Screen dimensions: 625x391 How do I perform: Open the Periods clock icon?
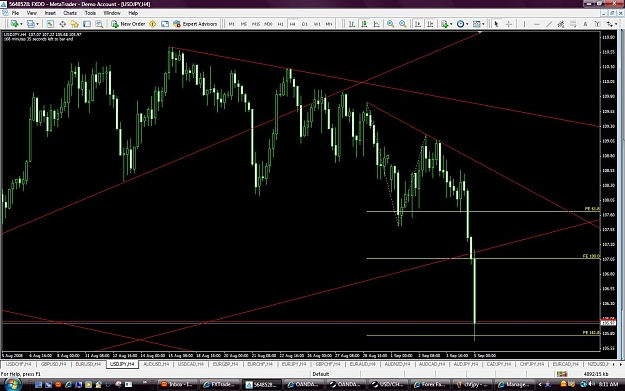460,24
